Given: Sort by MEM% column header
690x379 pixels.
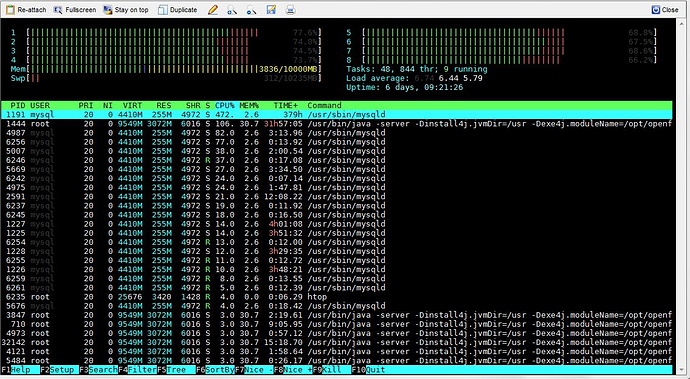Looking at the screenshot, I should pyautogui.click(x=249, y=105).
